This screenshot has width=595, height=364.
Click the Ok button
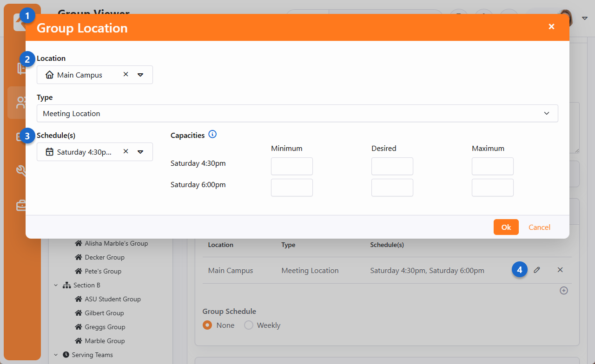tap(506, 227)
